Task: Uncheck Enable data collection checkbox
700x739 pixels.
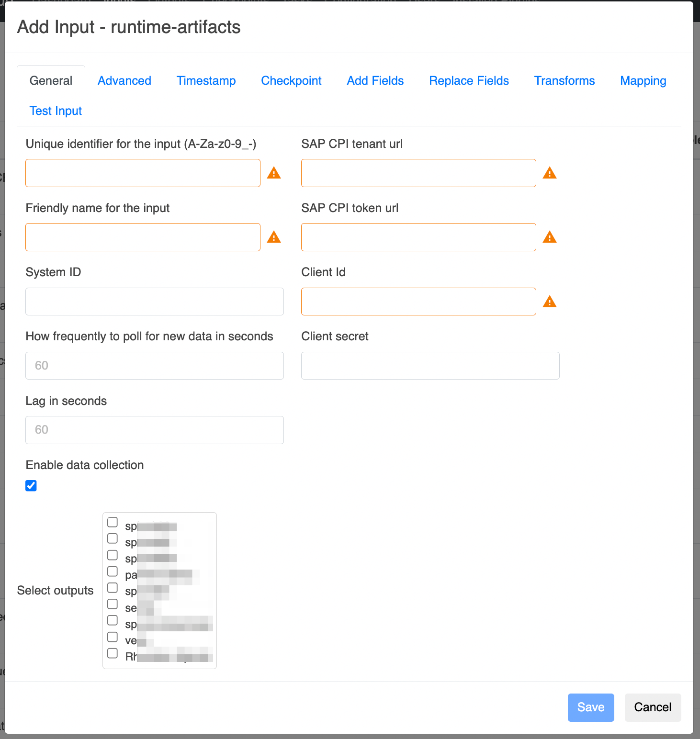Action: [x=31, y=486]
